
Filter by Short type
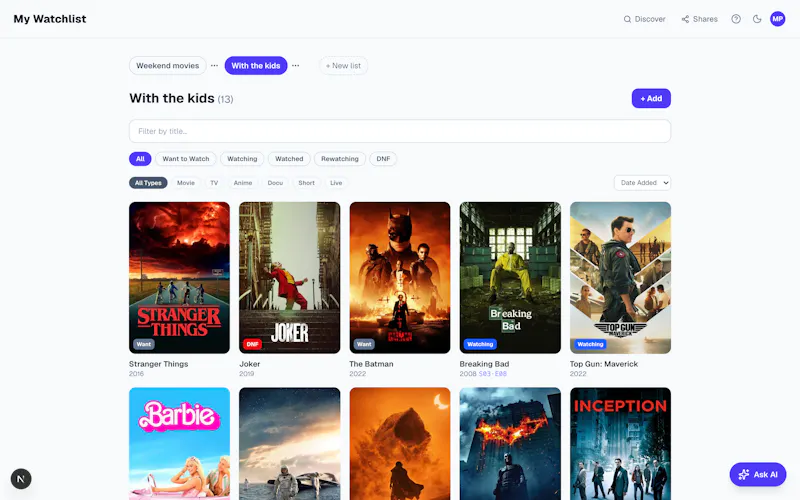tap(306, 183)
